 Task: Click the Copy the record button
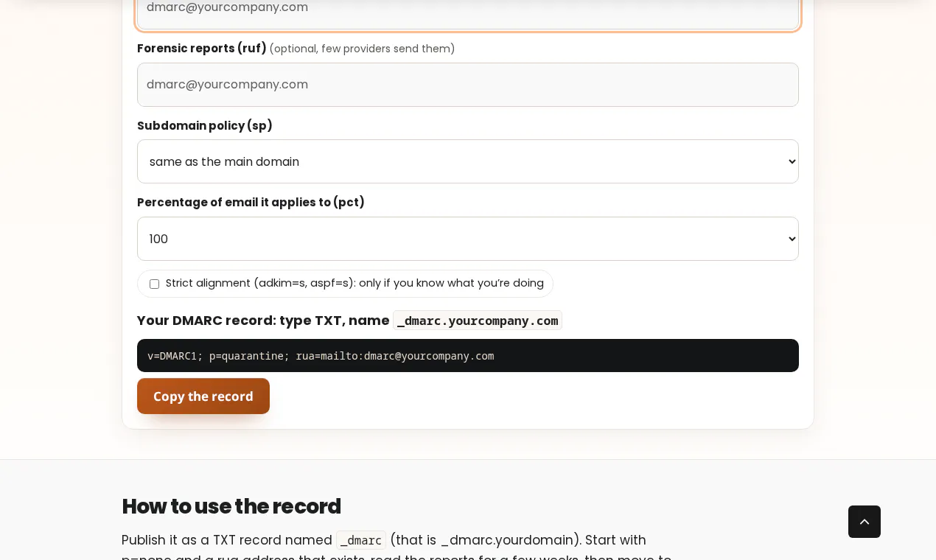coord(203,396)
